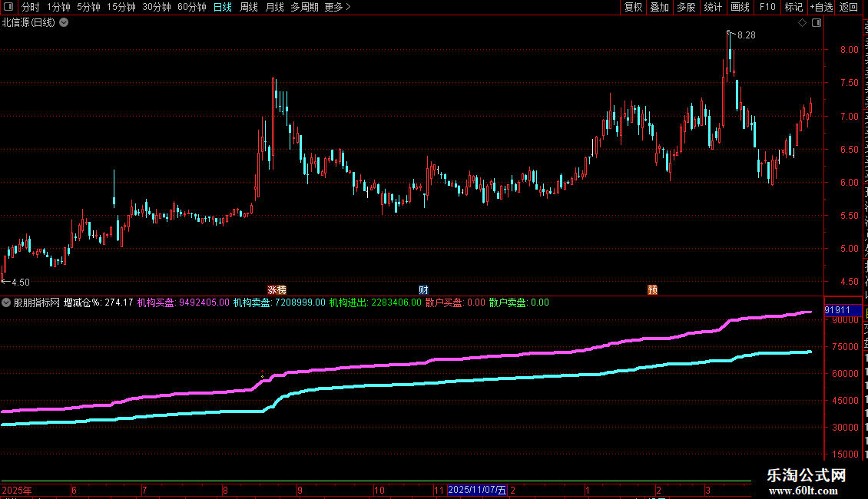Click the 机构买盘: 9492405.00 label
Viewport: 868px width, 499px height.
coord(184,302)
